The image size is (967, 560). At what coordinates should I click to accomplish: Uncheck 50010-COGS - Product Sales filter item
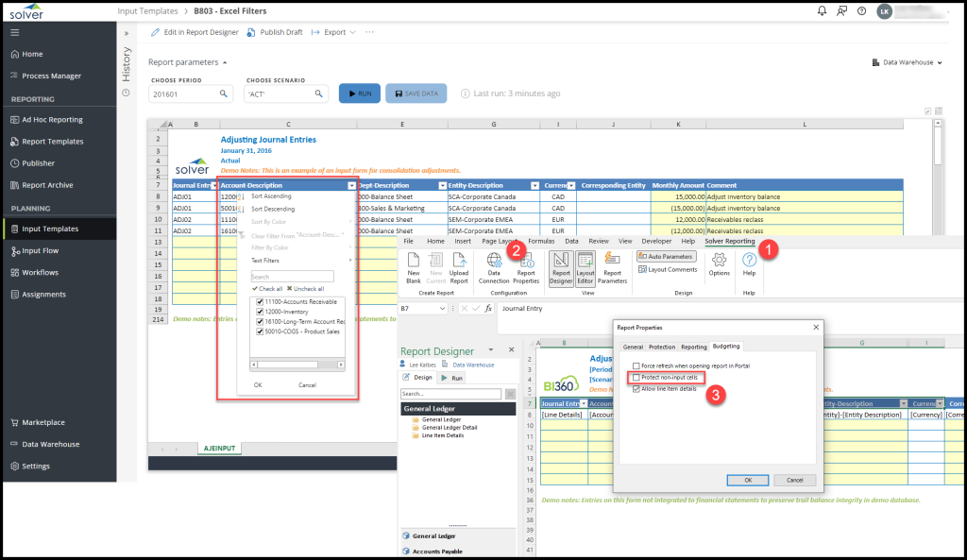coord(260,331)
